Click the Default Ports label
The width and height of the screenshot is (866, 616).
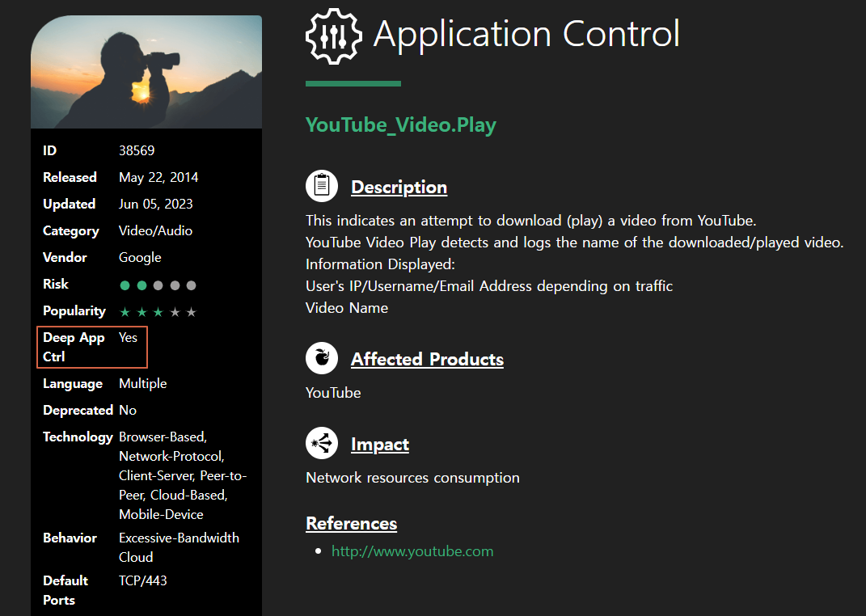(65, 591)
